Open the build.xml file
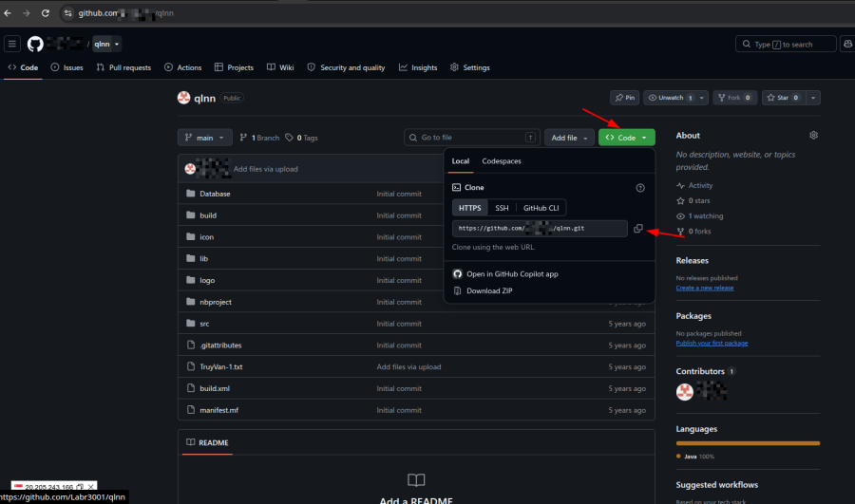This screenshot has width=855, height=504. tap(215, 388)
